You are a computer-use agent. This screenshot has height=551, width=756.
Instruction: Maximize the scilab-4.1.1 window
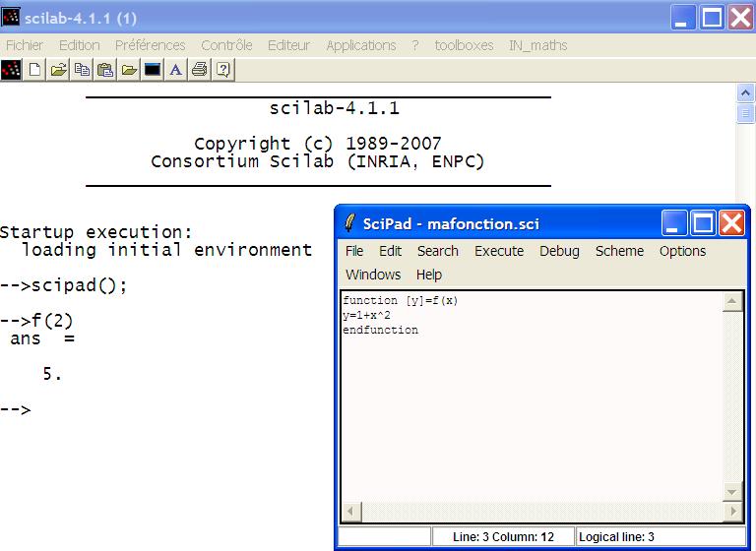click(x=712, y=18)
